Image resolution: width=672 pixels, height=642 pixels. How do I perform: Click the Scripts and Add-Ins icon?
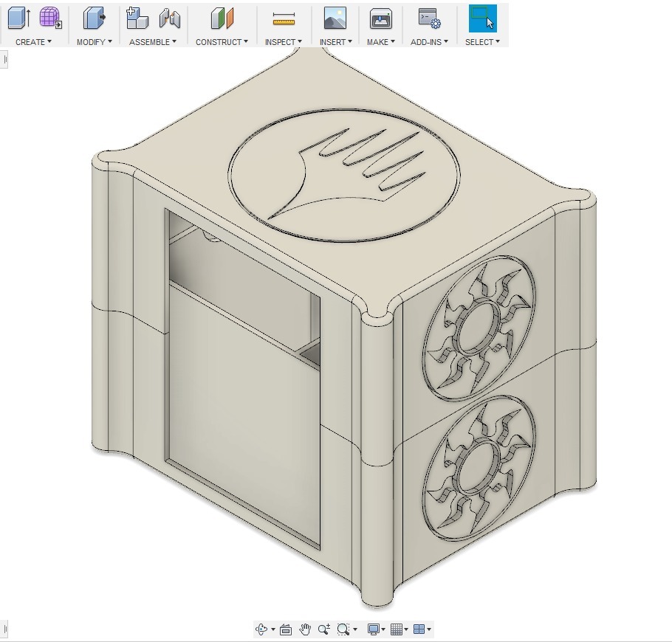428,18
